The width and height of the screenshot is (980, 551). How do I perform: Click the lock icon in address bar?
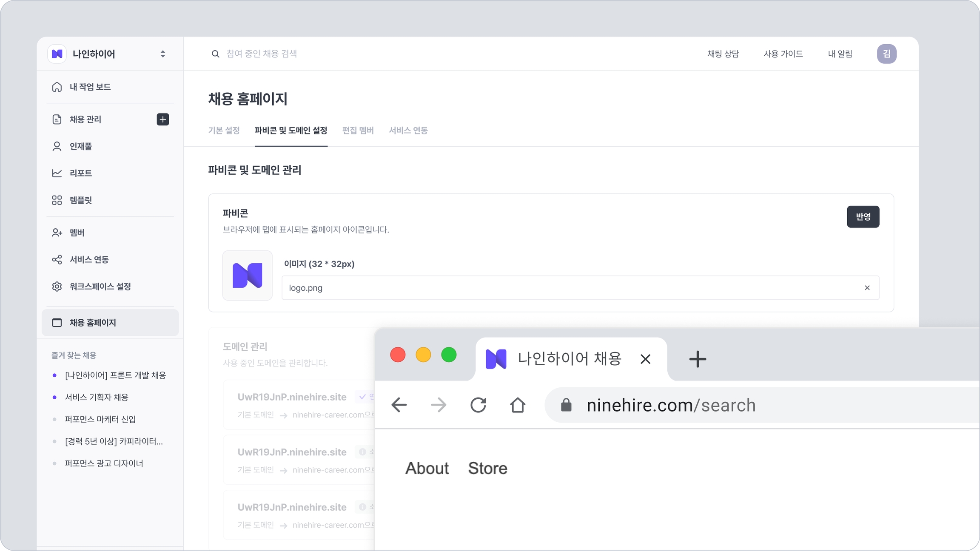(566, 405)
